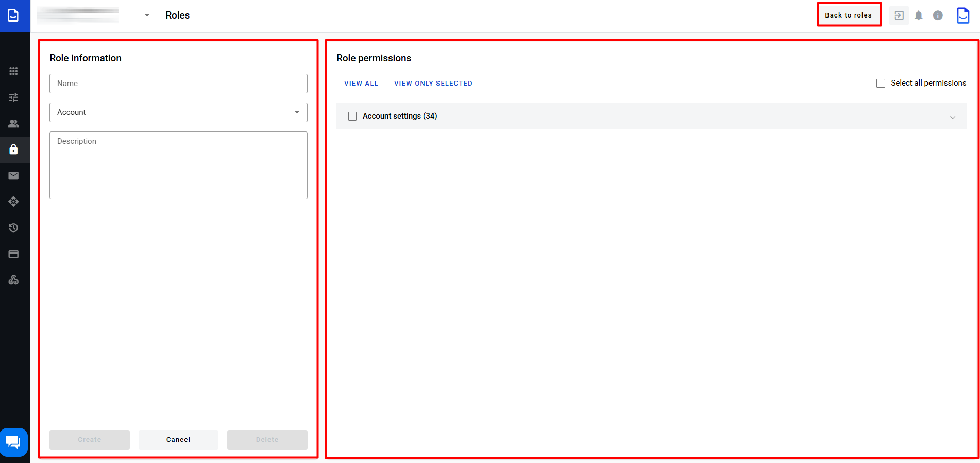Enable Select all permissions checkbox
The height and width of the screenshot is (463, 980).
coord(881,84)
